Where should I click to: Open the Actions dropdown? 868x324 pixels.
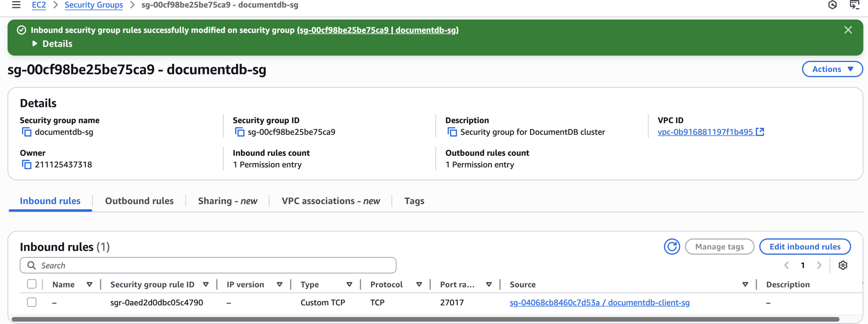pos(832,69)
